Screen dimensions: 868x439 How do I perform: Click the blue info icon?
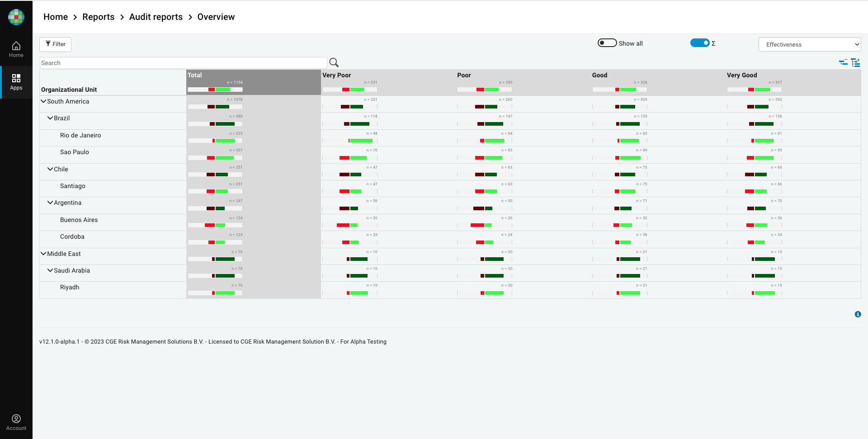click(858, 314)
